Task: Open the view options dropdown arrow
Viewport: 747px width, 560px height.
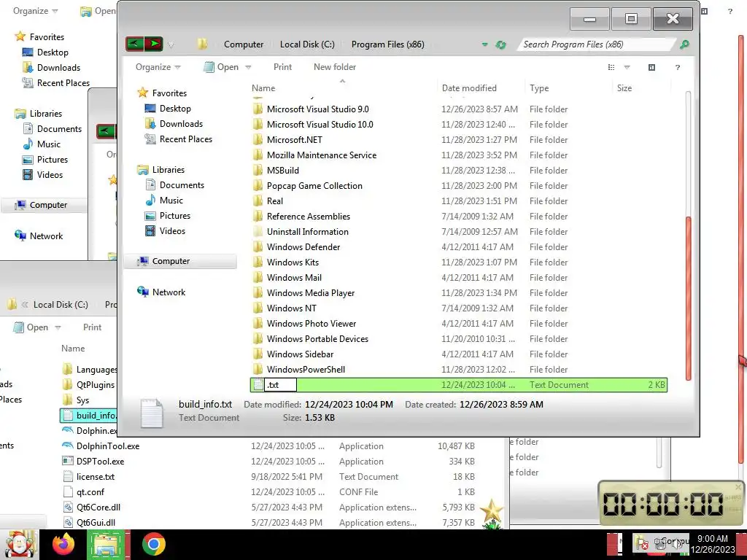Action: [x=627, y=68]
